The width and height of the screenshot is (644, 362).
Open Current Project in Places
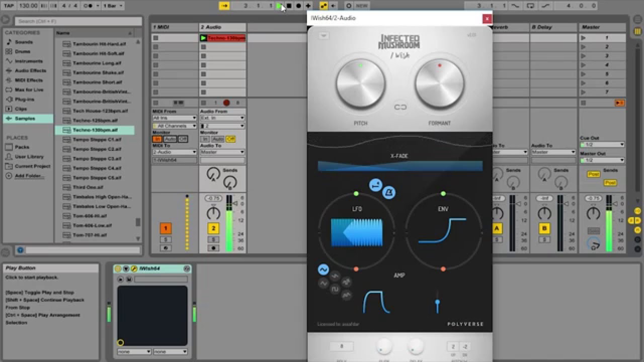tap(32, 166)
